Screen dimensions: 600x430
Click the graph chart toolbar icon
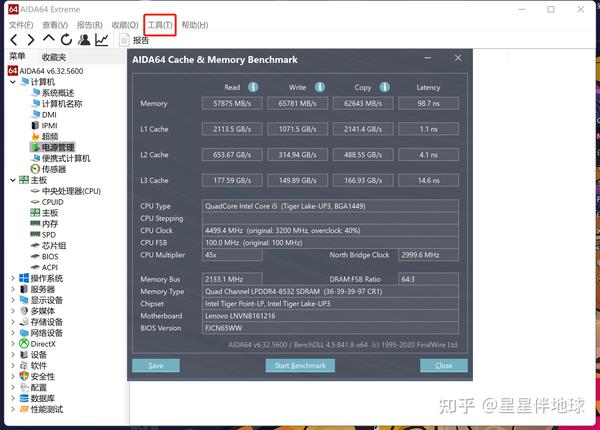coord(102,40)
